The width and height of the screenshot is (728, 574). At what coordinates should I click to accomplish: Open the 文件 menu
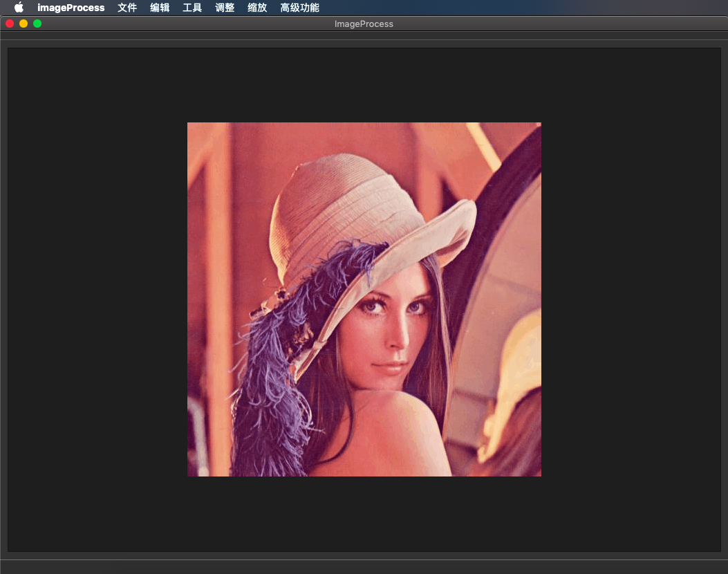click(127, 8)
